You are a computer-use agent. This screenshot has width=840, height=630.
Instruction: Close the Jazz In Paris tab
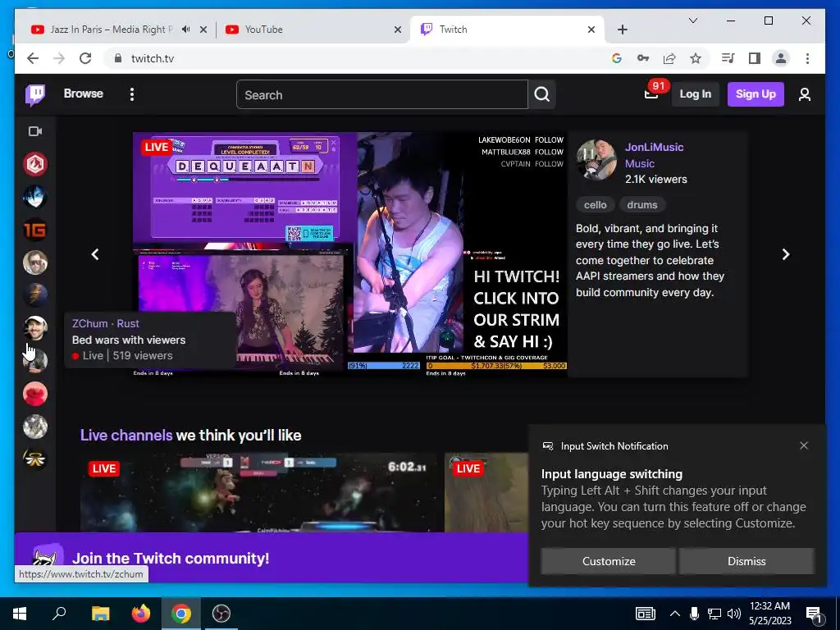click(x=203, y=30)
